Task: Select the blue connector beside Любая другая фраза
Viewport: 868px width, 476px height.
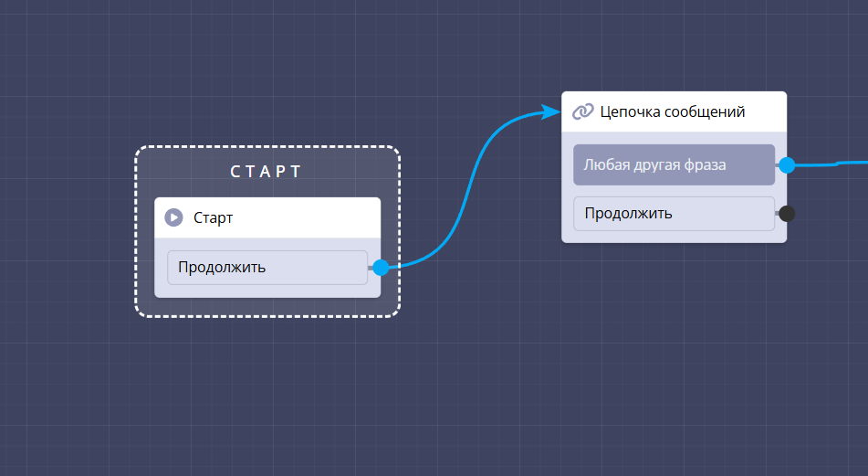Action: pos(787,165)
